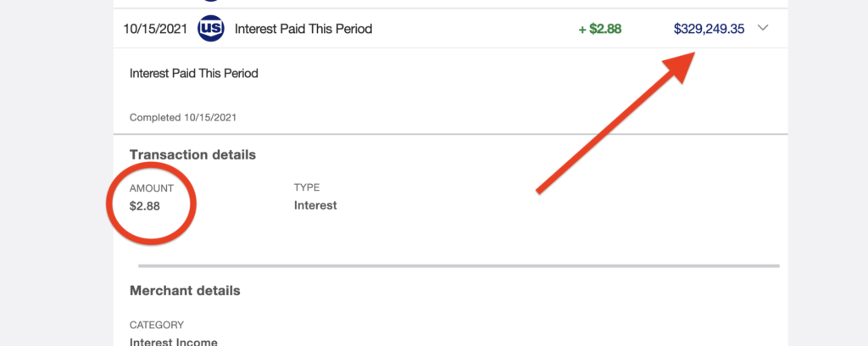Click the Interest Paid This Period description text

pyautogui.click(x=193, y=73)
